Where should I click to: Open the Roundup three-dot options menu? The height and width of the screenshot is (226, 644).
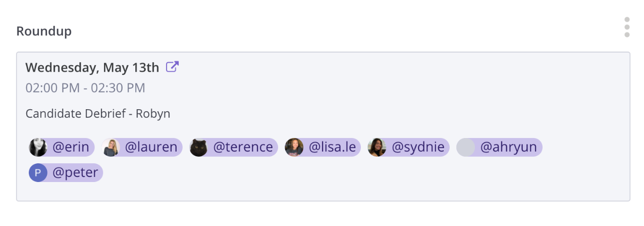coord(627,27)
